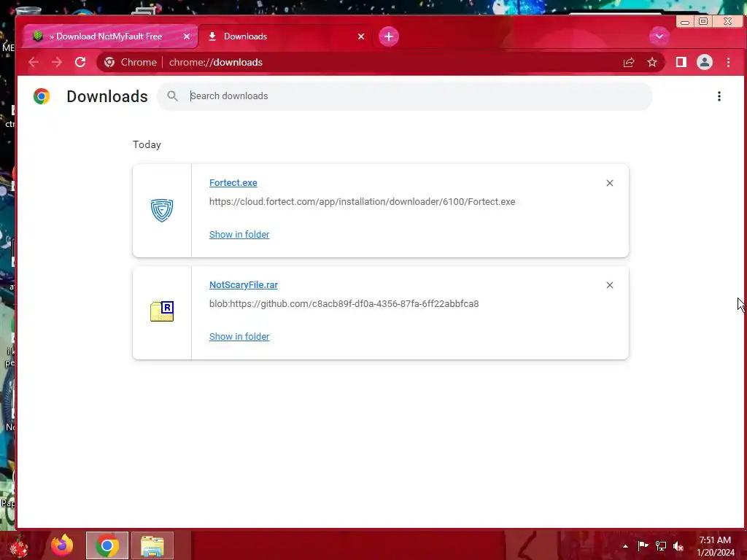This screenshot has width=747, height=560.
Task: Click the NotScaryFile.rar archive icon
Action: 162,311
